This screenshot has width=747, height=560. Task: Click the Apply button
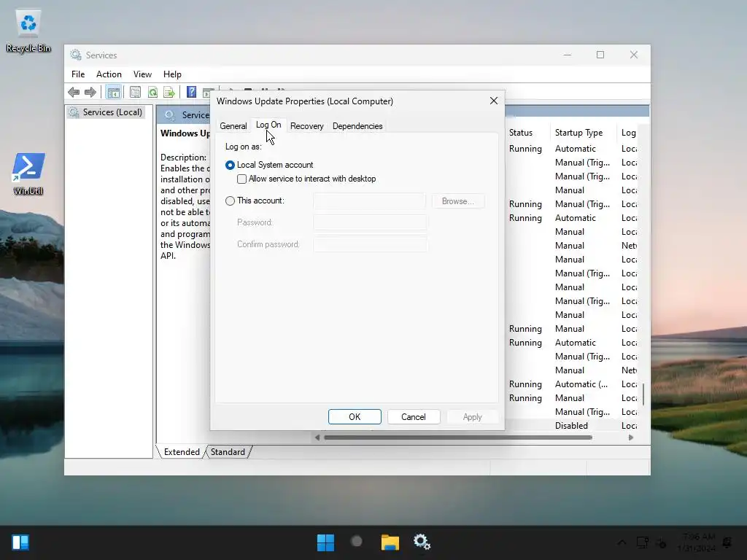coord(473,416)
